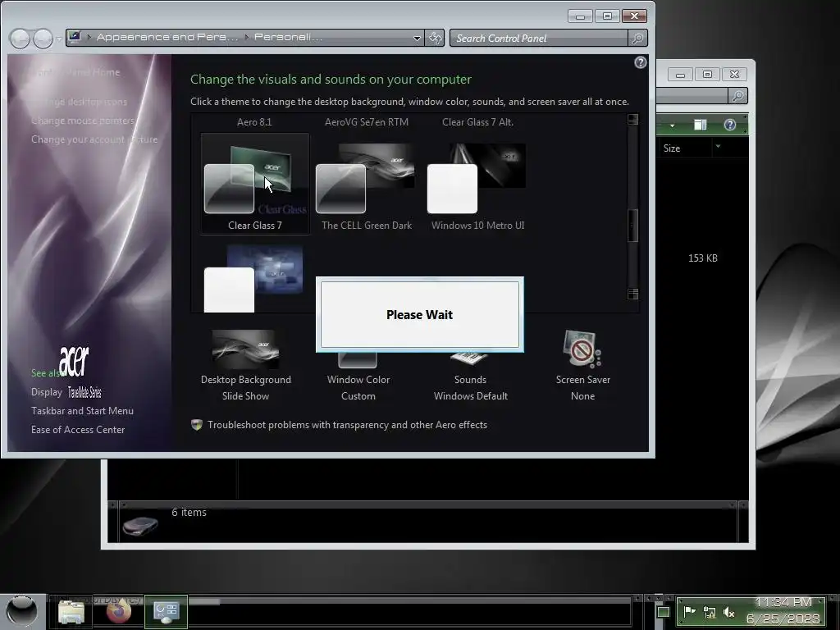Click 6 items status in Explorer window
This screenshot has width=840, height=630.
click(189, 513)
